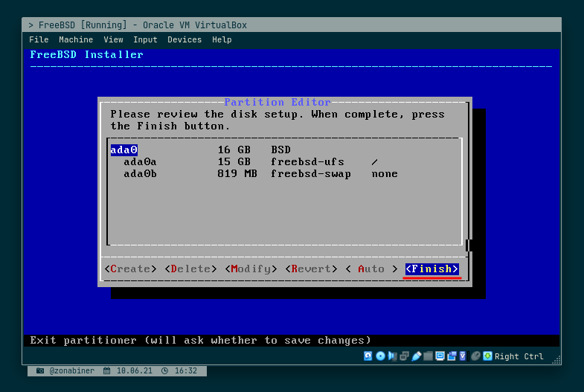Click the Auto partition button
This screenshot has height=392, width=584.
(x=371, y=269)
